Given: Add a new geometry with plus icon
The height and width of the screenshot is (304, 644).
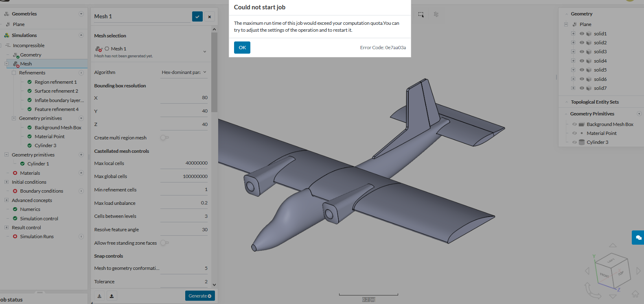Looking at the screenshot, I should (81, 14).
